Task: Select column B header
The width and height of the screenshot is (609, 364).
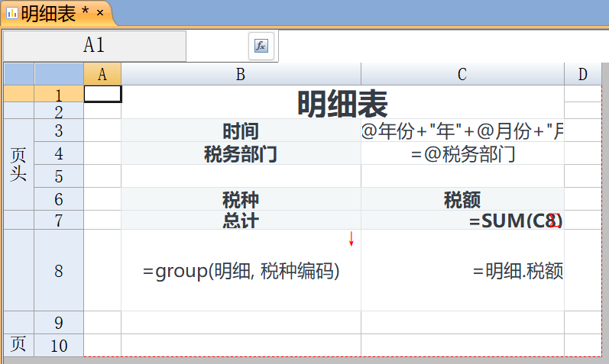Action: point(241,74)
